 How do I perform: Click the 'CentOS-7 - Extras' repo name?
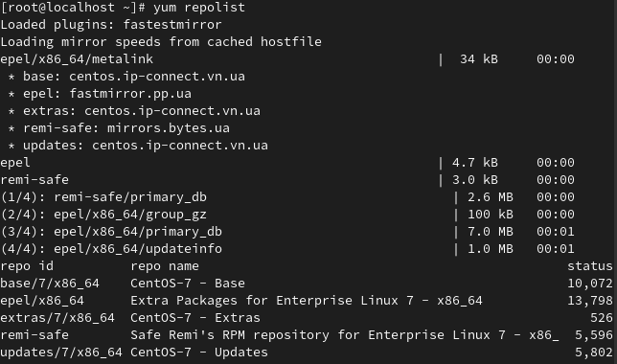pyautogui.click(x=195, y=318)
